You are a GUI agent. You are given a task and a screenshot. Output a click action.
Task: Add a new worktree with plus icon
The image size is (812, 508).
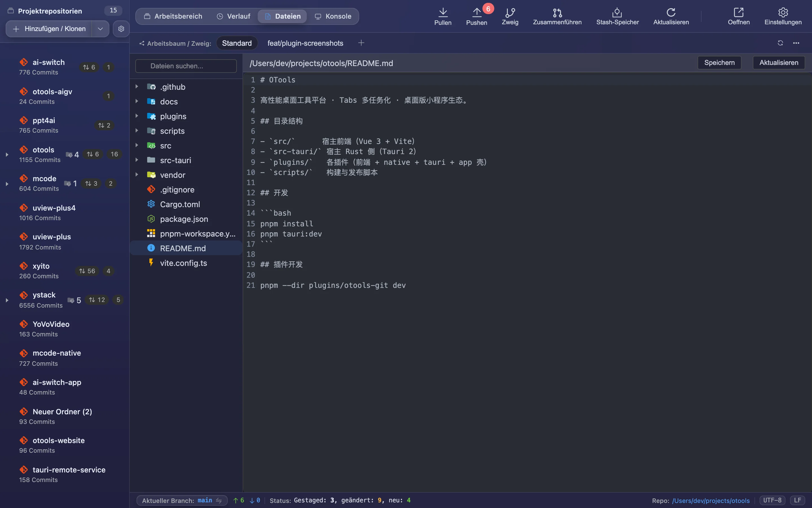click(361, 43)
